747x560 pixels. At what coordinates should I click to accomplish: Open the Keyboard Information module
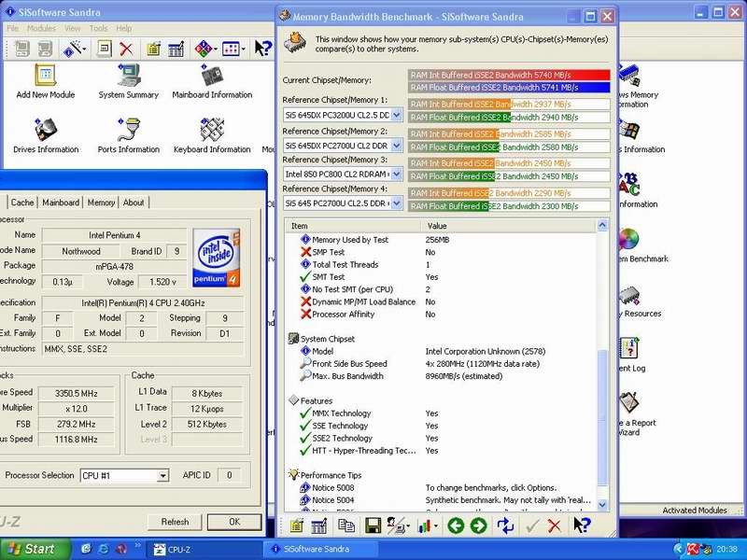tap(212, 136)
